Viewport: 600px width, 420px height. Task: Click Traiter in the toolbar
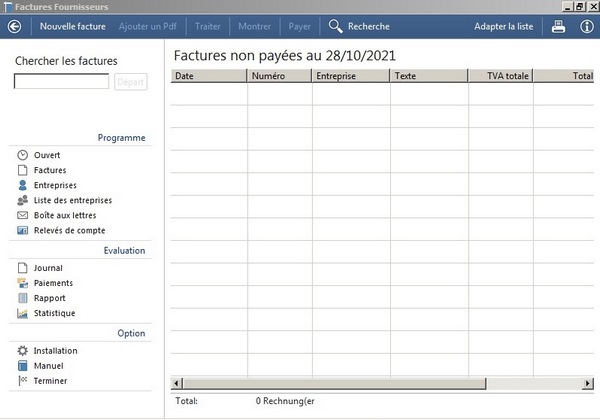[208, 26]
